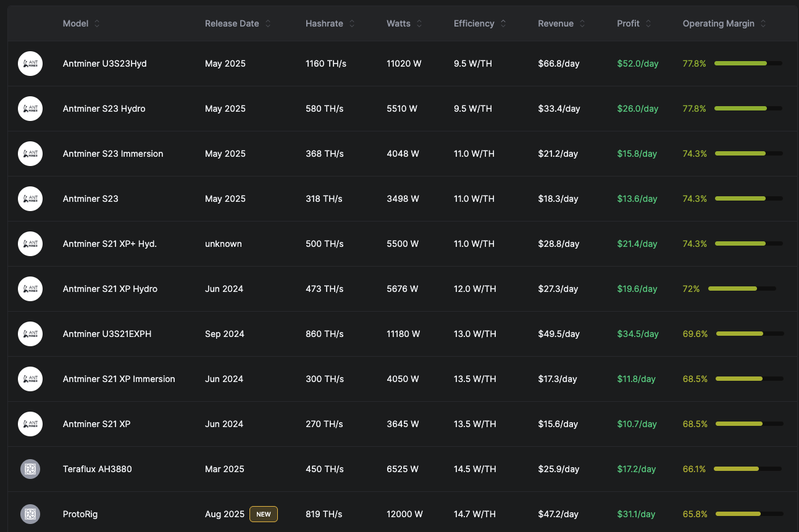The height and width of the screenshot is (532, 799).
Task: Click the $17.2/day profit value
Action: pyautogui.click(x=637, y=469)
